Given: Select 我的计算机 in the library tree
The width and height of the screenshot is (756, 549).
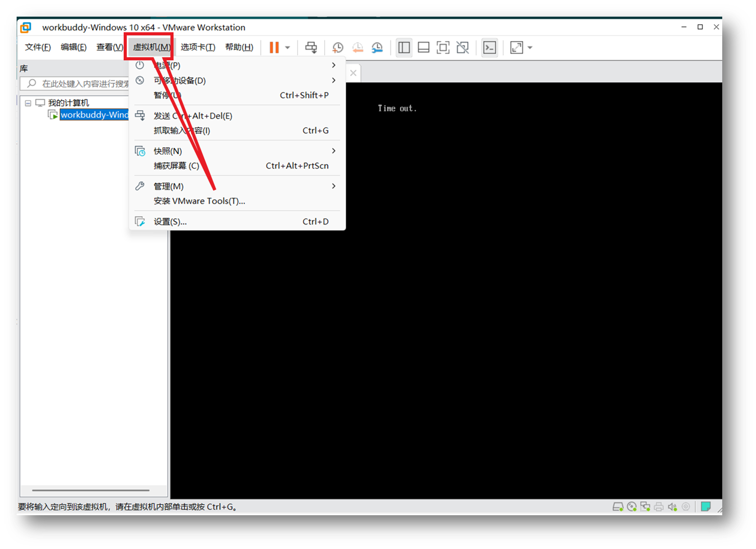Looking at the screenshot, I should point(69,103).
